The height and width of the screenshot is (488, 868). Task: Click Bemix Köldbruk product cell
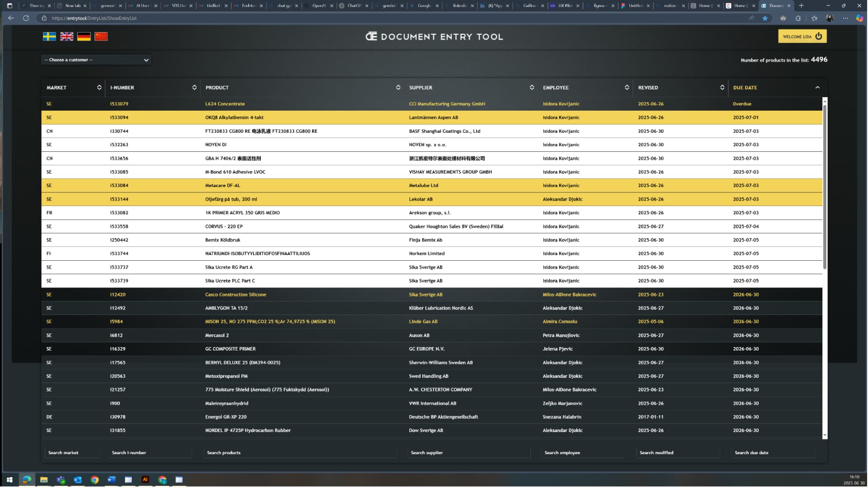tap(222, 240)
